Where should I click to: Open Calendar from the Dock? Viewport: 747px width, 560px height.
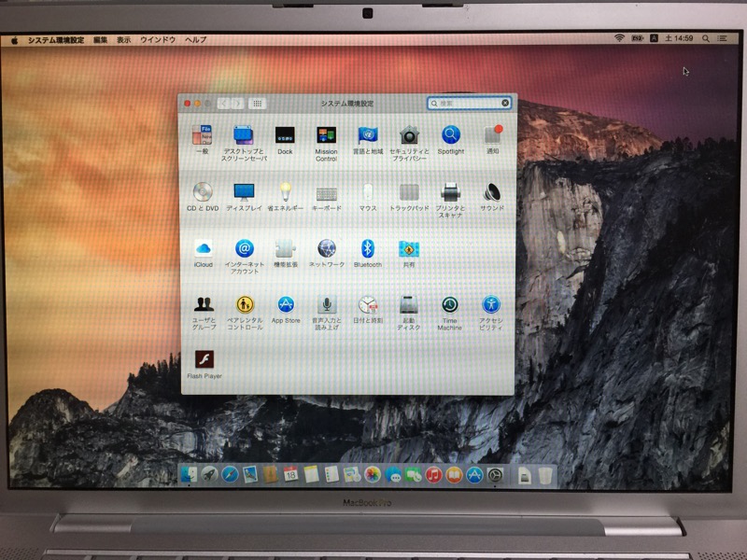pos(290,475)
